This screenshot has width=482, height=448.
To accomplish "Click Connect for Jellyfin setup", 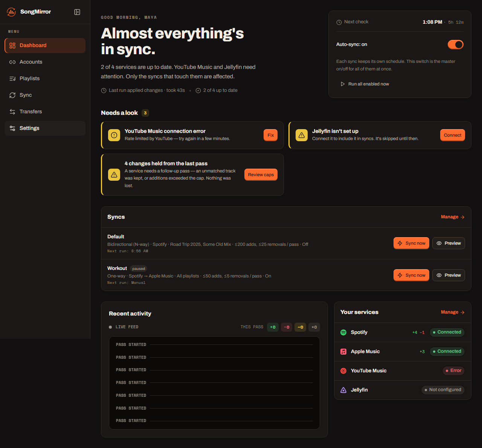I will [x=452, y=135].
